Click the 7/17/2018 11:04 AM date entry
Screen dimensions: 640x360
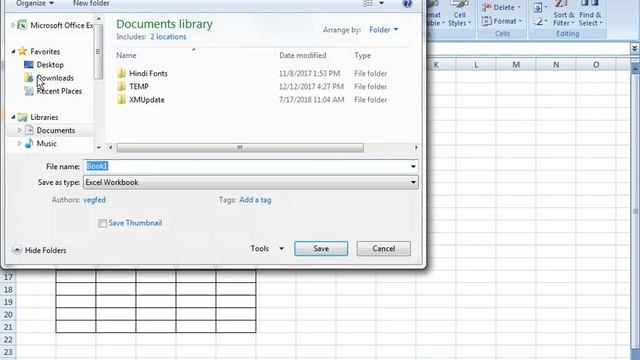click(312, 100)
